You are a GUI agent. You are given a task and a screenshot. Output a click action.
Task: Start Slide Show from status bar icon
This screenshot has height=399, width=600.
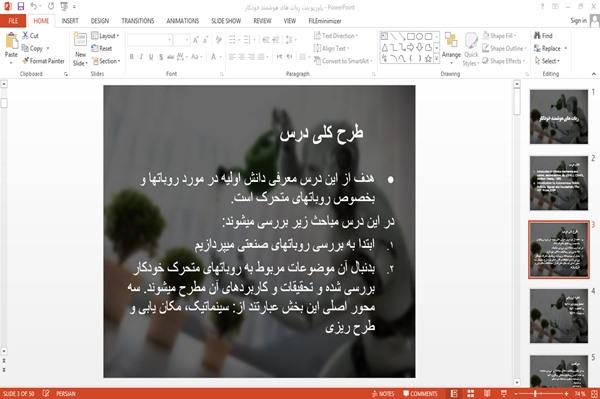coord(504,394)
